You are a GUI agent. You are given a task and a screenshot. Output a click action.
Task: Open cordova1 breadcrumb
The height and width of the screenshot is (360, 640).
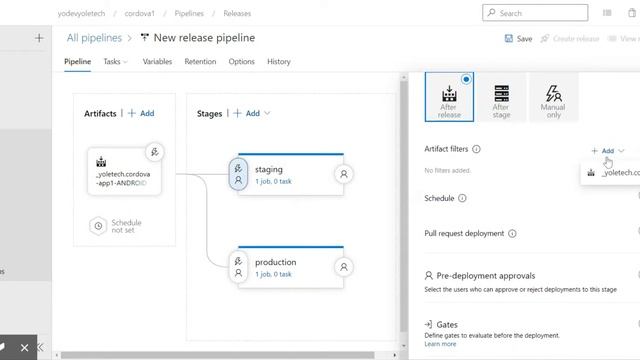140,13
